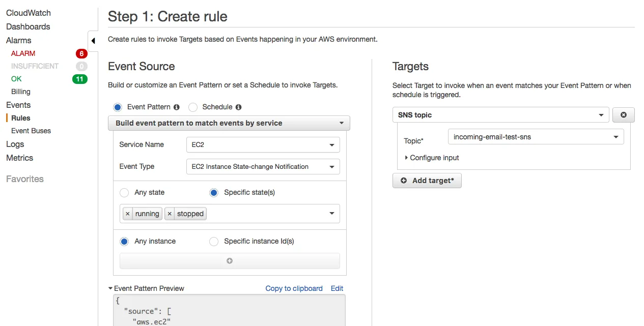The height and width of the screenshot is (326, 644).
Task: Open the Event Type dropdown
Action: (x=263, y=167)
